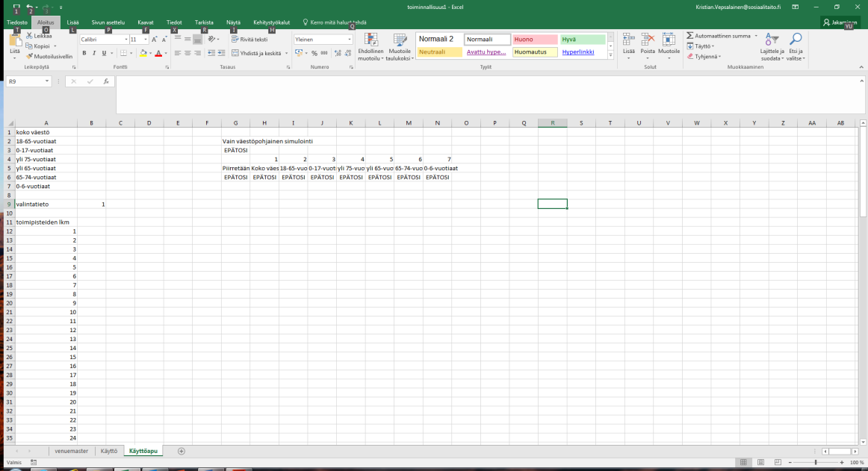Decrease font size with the small A icon
This screenshot has height=471, width=868.
point(164,40)
